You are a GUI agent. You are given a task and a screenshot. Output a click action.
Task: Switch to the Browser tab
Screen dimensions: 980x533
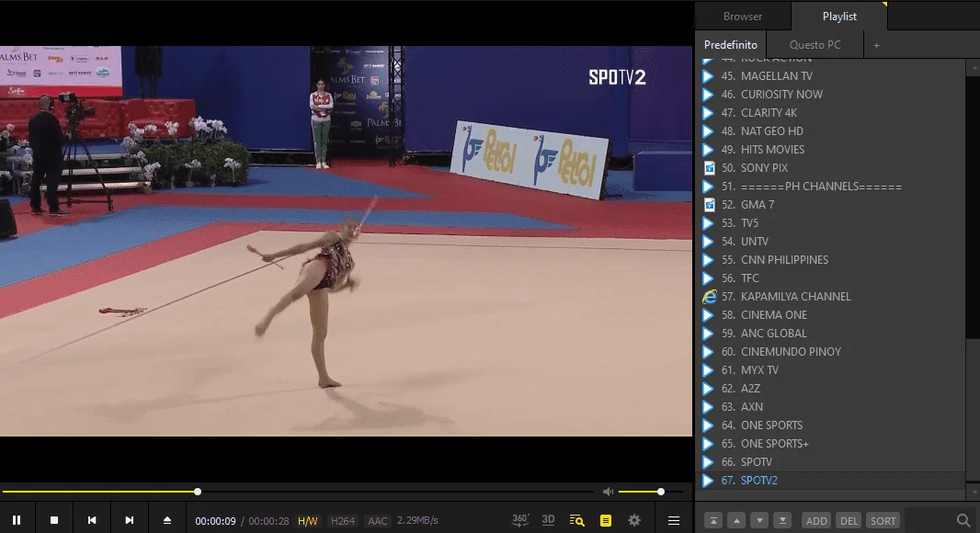point(743,17)
